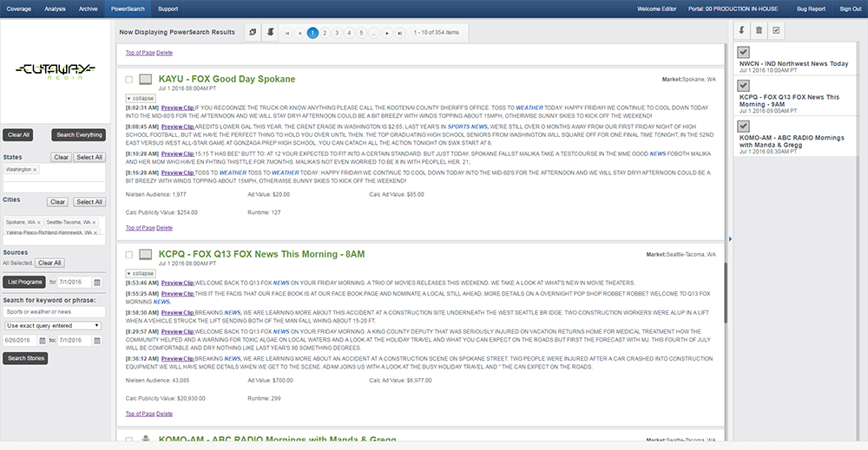Tick checkbox for KAYU FOX Good Day Spokane
The height and width of the screenshot is (450, 868).
129,80
